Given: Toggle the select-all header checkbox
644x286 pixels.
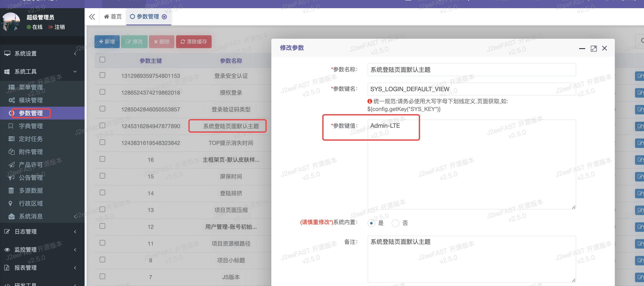Looking at the screenshot, I should point(102,60).
